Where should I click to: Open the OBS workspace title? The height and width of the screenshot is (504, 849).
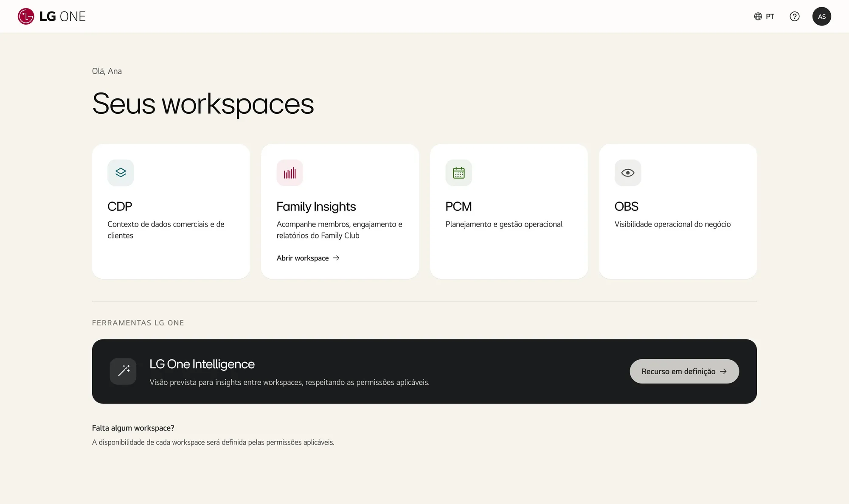626,207
